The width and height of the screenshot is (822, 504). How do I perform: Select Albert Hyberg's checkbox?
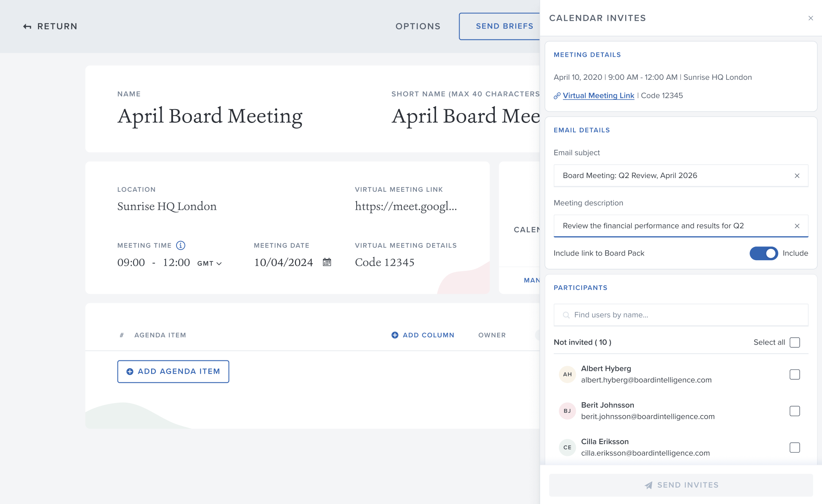tap(795, 374)
